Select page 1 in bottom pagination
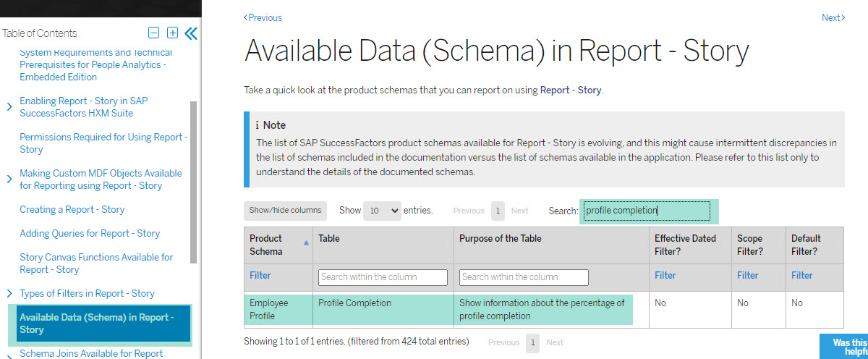 [533, 342]
